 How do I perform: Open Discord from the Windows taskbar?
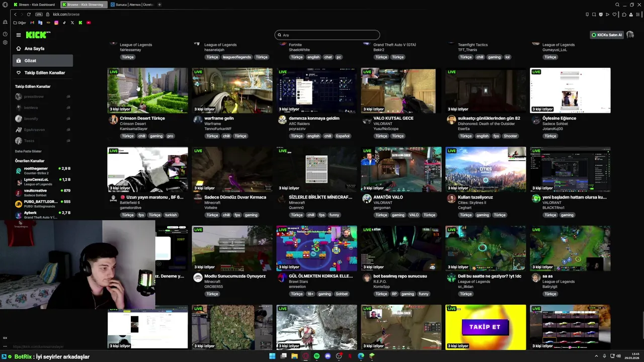tap(328, 356)
